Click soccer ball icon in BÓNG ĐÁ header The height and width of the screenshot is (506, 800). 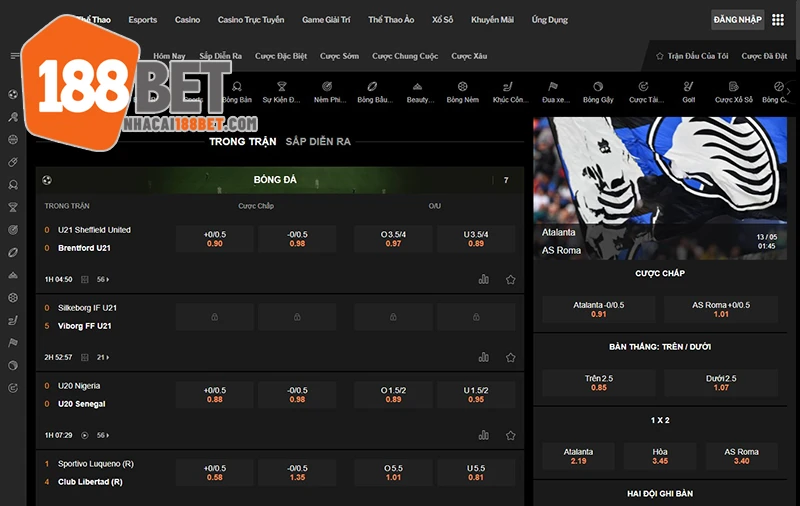[47, 180]
